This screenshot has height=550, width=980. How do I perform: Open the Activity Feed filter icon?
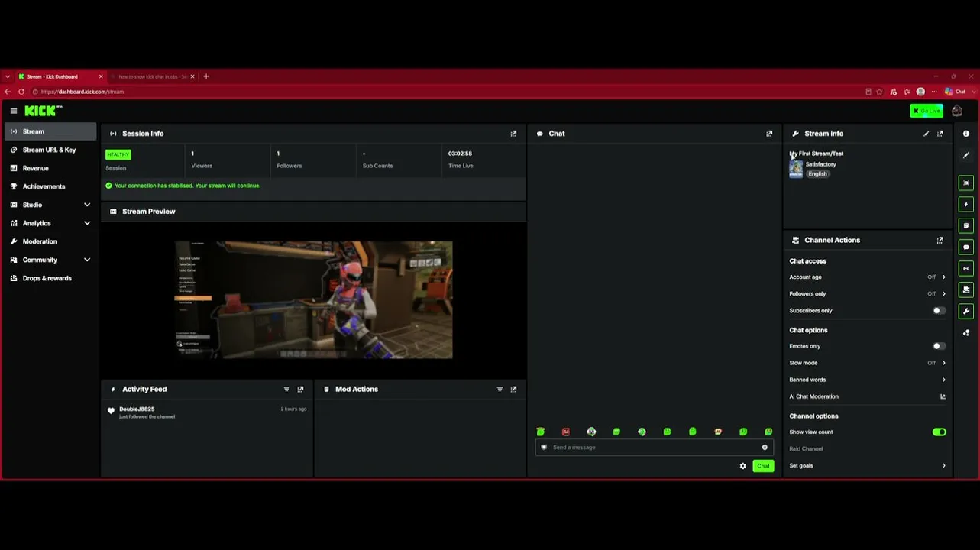pos(286,389)
